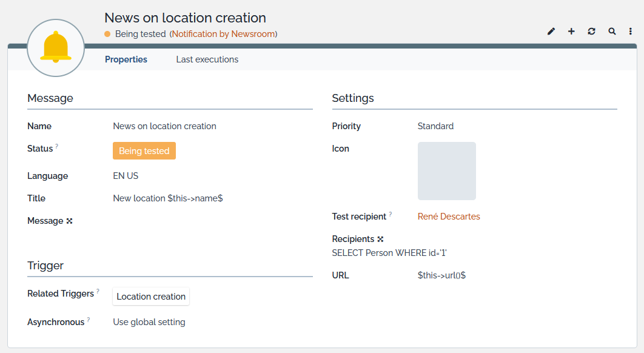Select the Properties tab
Viewport: 644px width, 353px height.
coord(126,59)
